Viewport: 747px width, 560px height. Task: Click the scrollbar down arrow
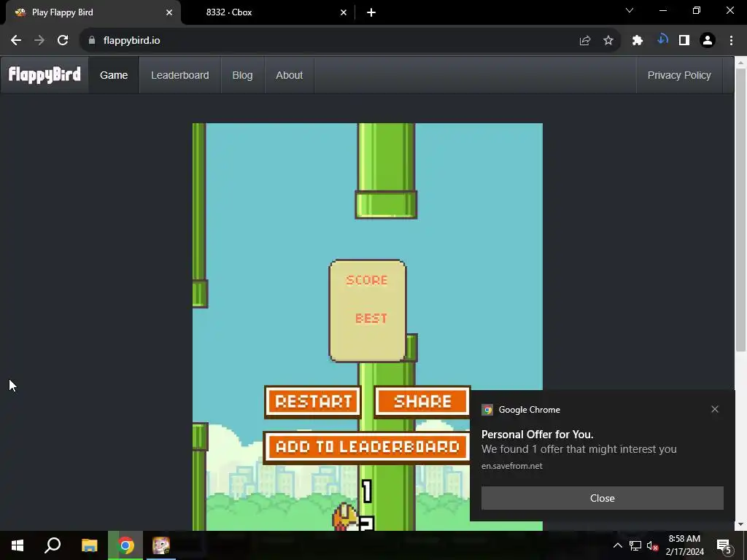[x=740, y=525]
